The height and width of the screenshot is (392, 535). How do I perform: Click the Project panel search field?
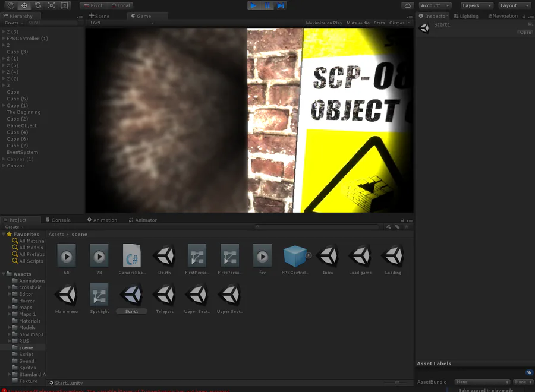point(317,227)
